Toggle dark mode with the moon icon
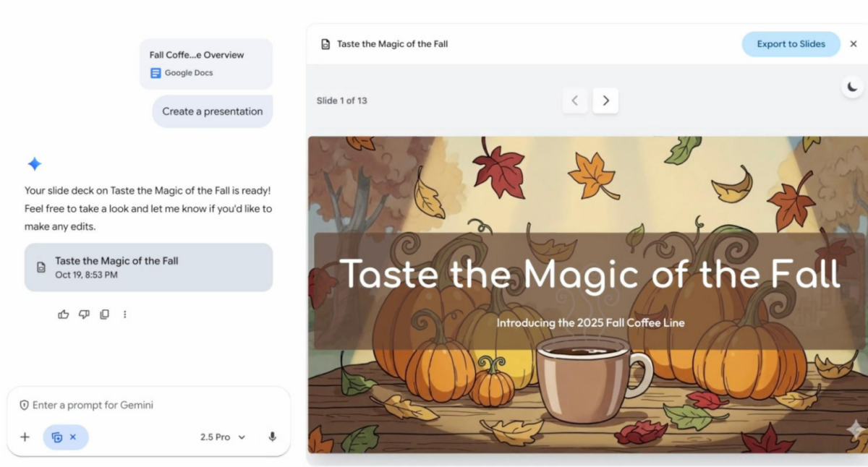The height and width of the screenshot is (467, 868). (x=852, y=87)
